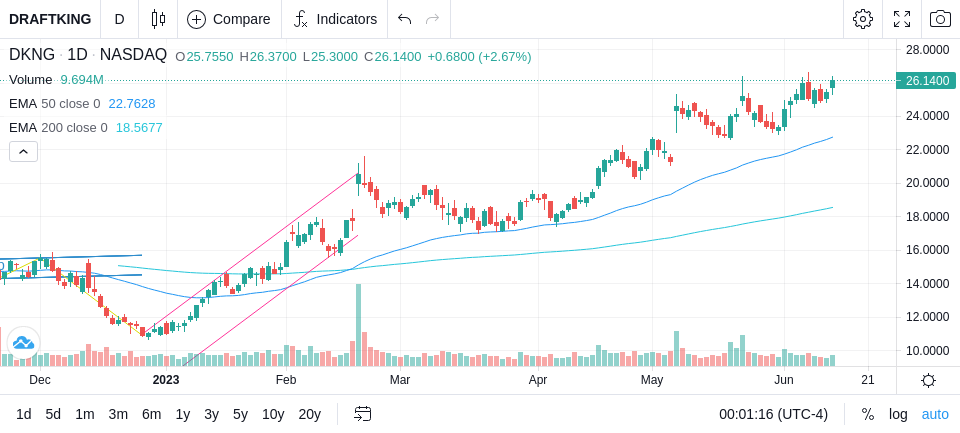Viewport: 960px width, 433px height.
Task: Select the EMA 200 close legend
Action: [58, 127]
